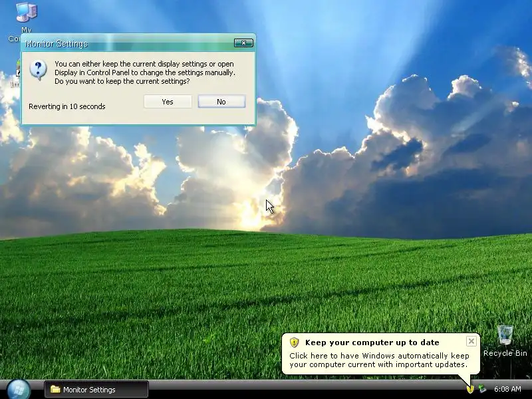Click the network tray icon beside clock

481,389
